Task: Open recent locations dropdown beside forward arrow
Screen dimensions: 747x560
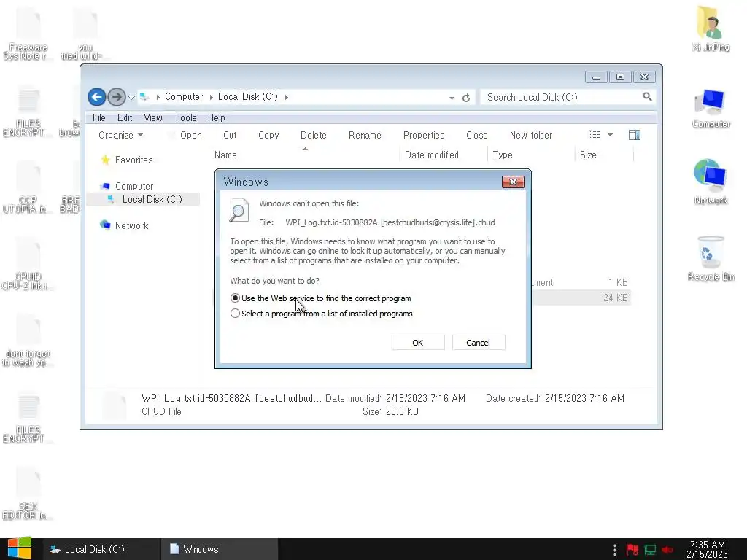Action: (x=131, y=97)
